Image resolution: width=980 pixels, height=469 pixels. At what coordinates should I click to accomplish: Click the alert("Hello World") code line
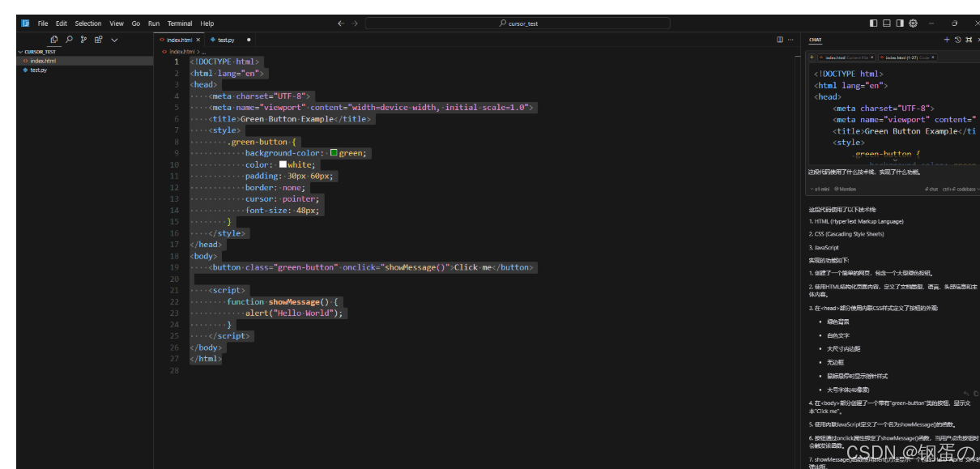point(295,313)
